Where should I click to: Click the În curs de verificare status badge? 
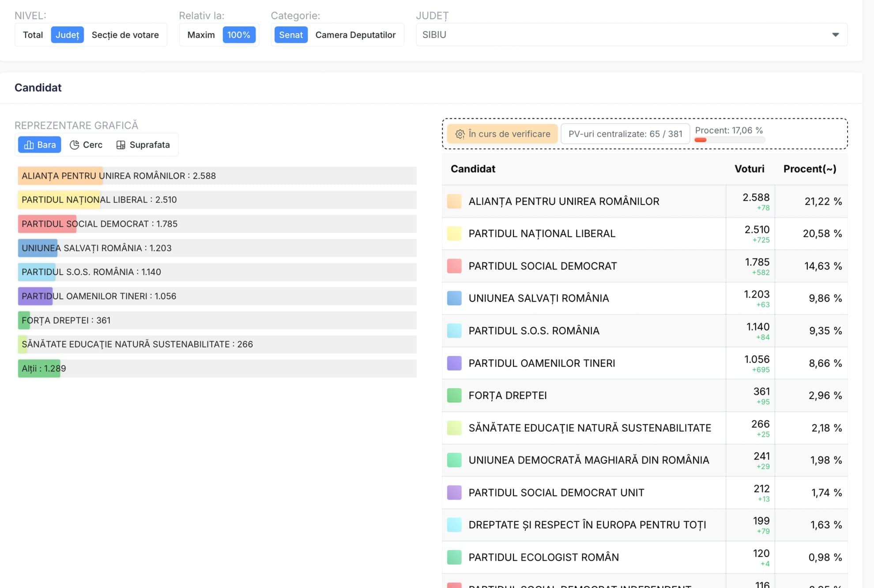coord(502,134)
